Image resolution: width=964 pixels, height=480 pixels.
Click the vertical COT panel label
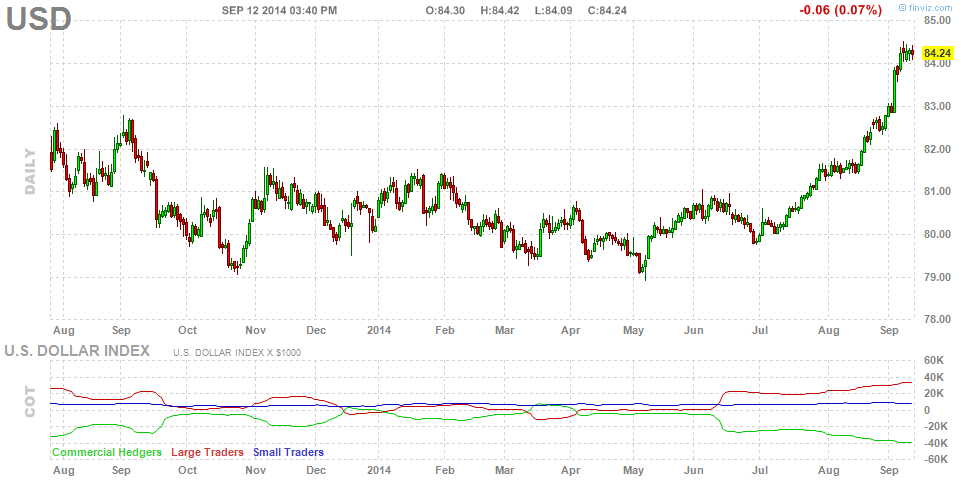point(30,402)
